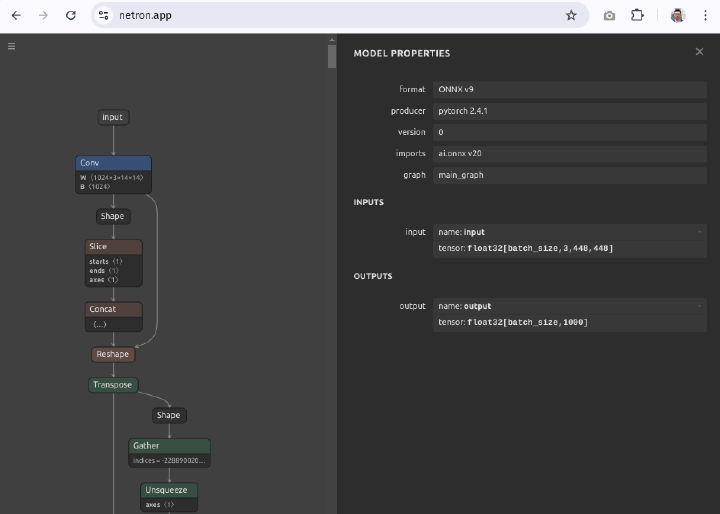Expand the output name row details

coord(700,306)
